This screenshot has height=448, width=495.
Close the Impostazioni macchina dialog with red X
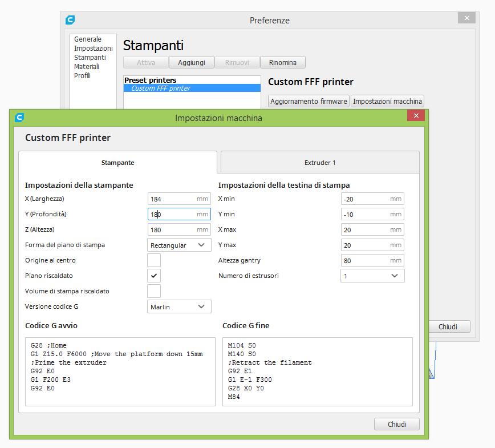click(416, 116)
